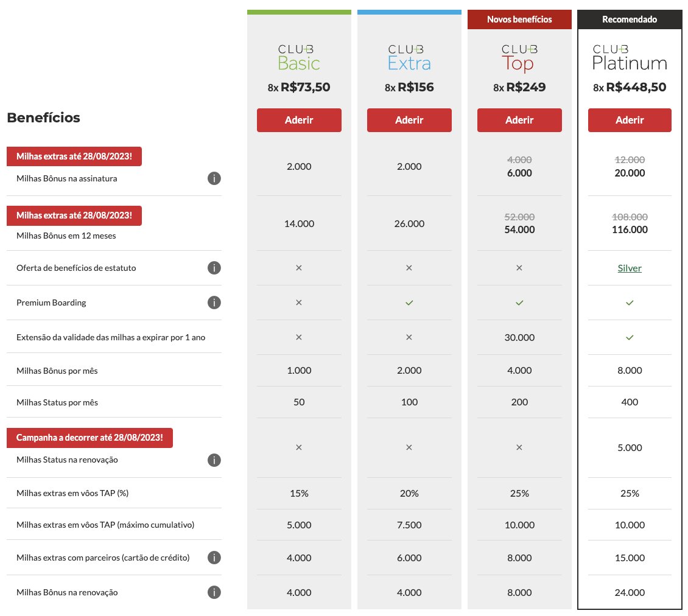Open info icon for Oferta de benefícios de estatuto
The height and width of the screenshot is (616, 688).
click(214, 268)
